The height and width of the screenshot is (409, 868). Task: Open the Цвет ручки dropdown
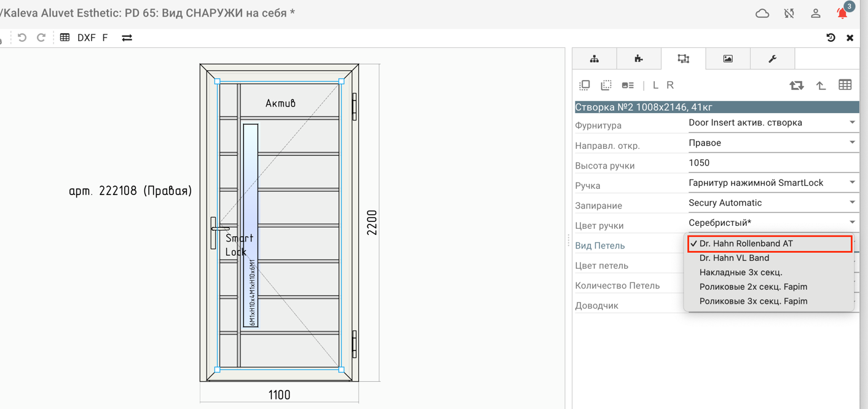[x=773, y=223]
